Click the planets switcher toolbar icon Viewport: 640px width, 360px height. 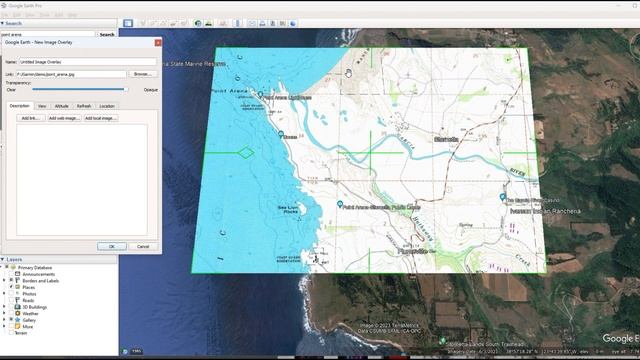click(x=223, y=23)
